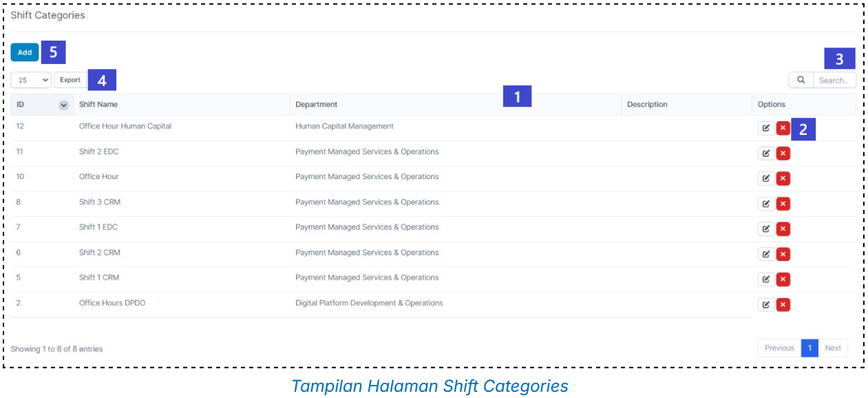
Task: Sort table by Shift Name header
Action: click(98, 105)
